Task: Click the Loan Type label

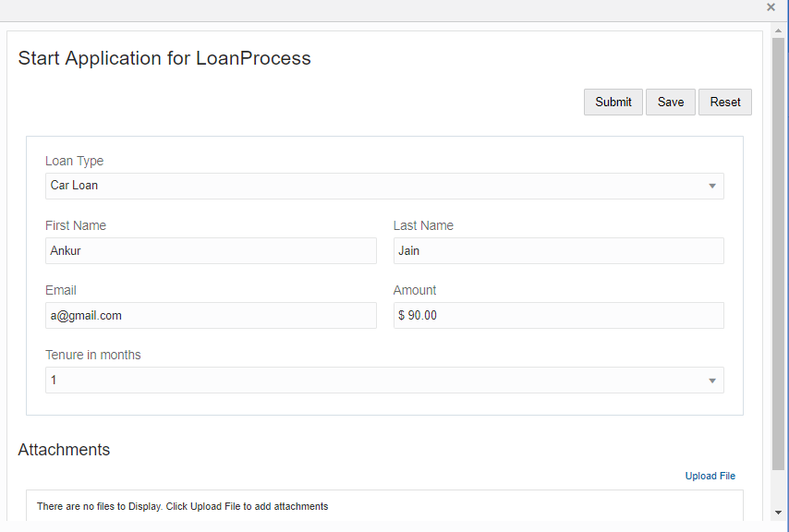Action: click(x=75, y=161)
